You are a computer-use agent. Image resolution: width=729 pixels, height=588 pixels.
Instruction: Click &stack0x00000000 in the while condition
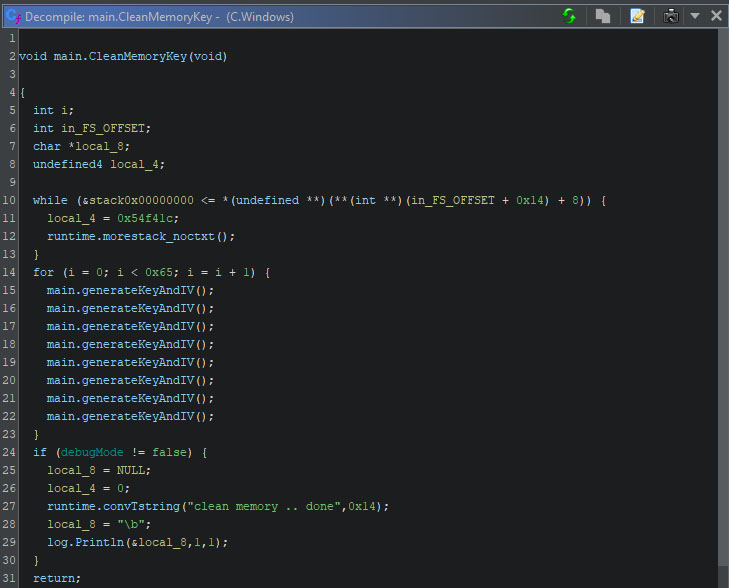138,200
